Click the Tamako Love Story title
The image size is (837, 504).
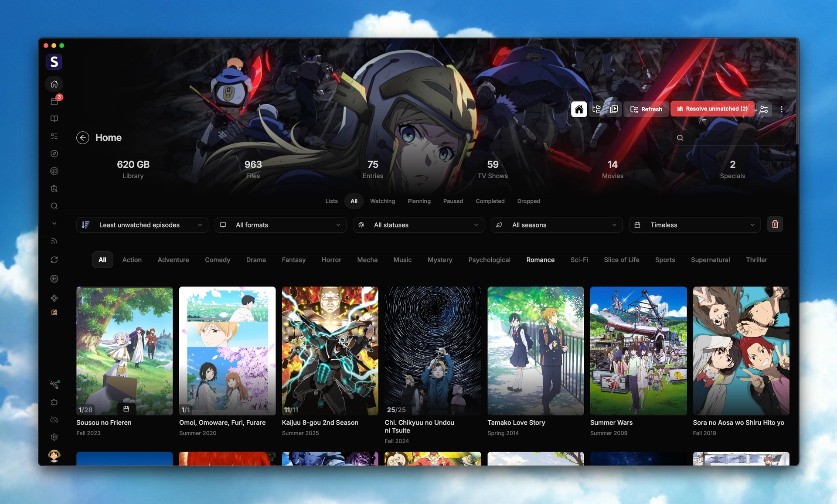(x=516, y=422)
